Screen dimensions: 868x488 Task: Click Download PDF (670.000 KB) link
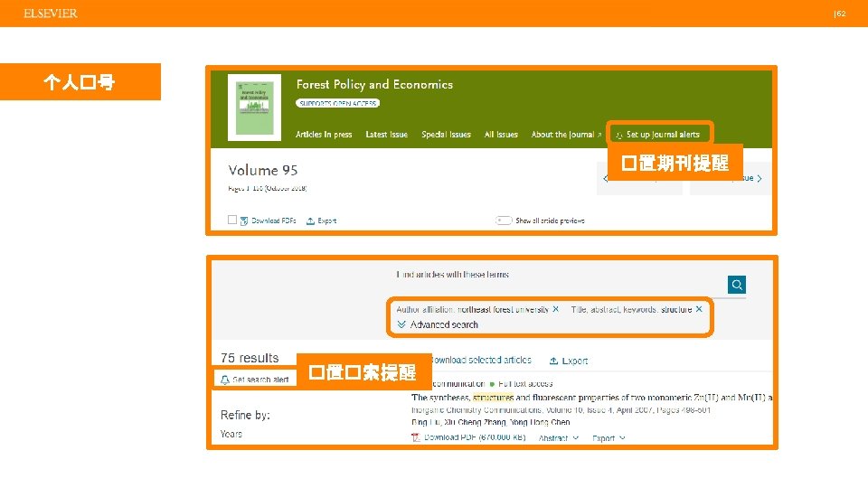pos(475,437)
